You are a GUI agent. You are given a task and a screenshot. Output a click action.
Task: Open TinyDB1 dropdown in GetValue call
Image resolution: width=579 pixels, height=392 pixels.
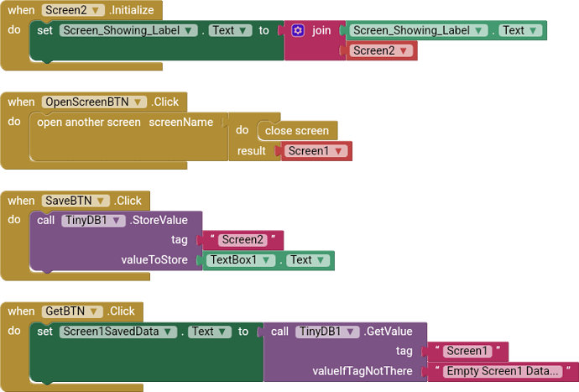[327, 332]
